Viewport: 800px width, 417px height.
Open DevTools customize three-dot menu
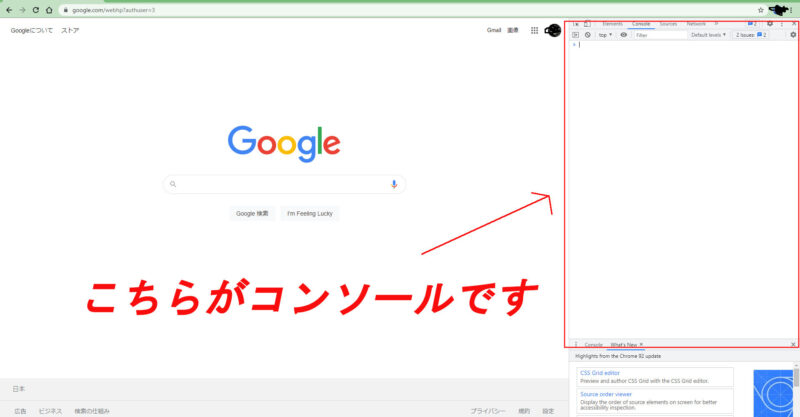(782, 24)
